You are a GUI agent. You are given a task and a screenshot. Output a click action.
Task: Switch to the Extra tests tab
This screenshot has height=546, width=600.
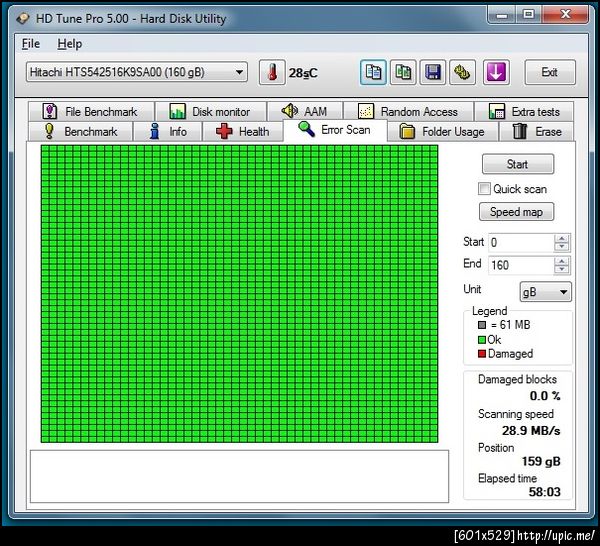tap(524, 111)
